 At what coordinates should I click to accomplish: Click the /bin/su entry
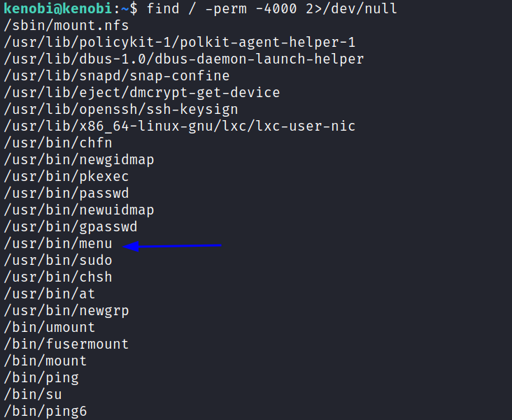pyautogui.click(x=33, y=395)
